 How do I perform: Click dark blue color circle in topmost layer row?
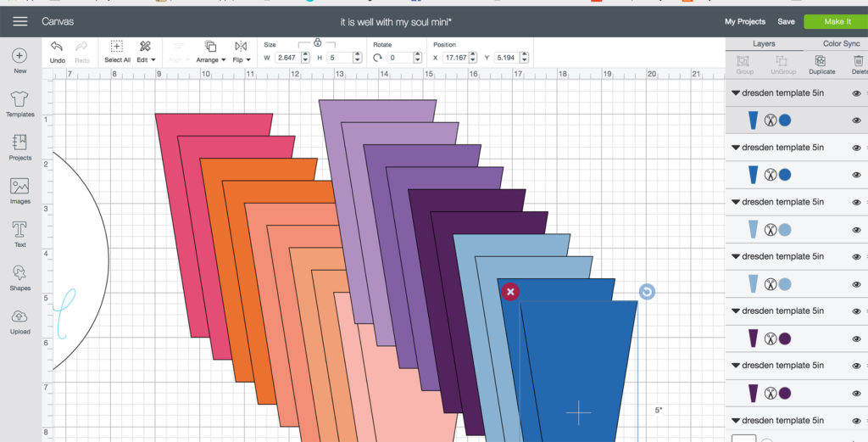785,120
